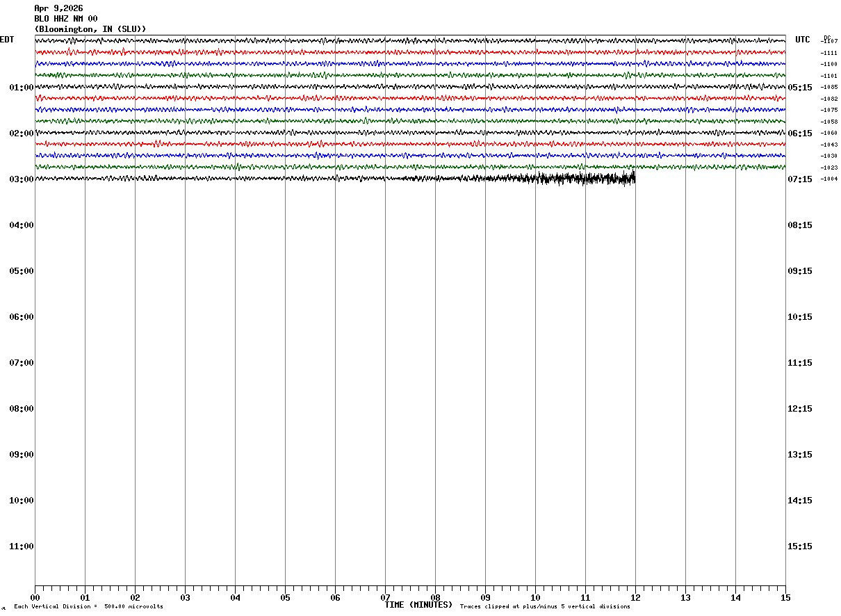Click the '03:00' EDT time label
The width and height of the screenshot is (841, 616).
click(22, 179)
